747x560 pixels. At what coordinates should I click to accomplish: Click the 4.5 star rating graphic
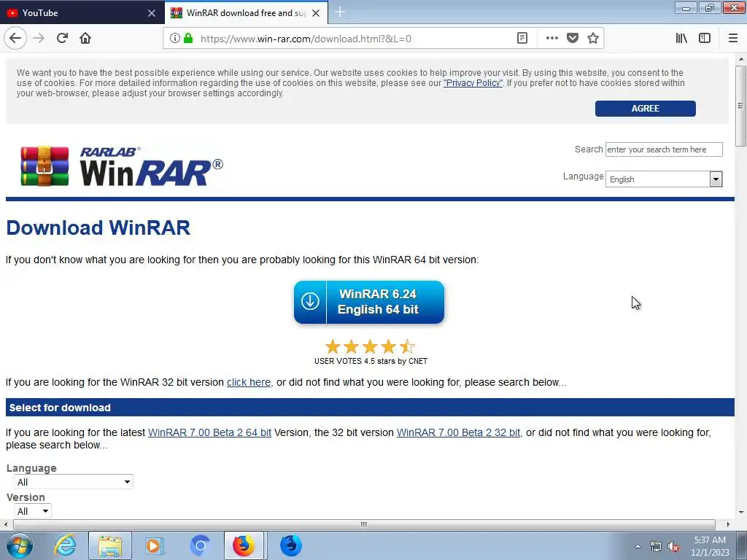(x=370, y=346)
